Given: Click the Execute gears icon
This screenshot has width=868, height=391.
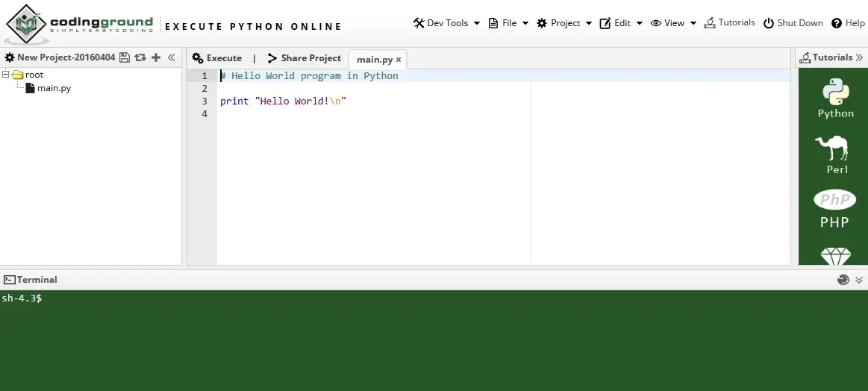Looking at the screenshot, I should [198, 58].
